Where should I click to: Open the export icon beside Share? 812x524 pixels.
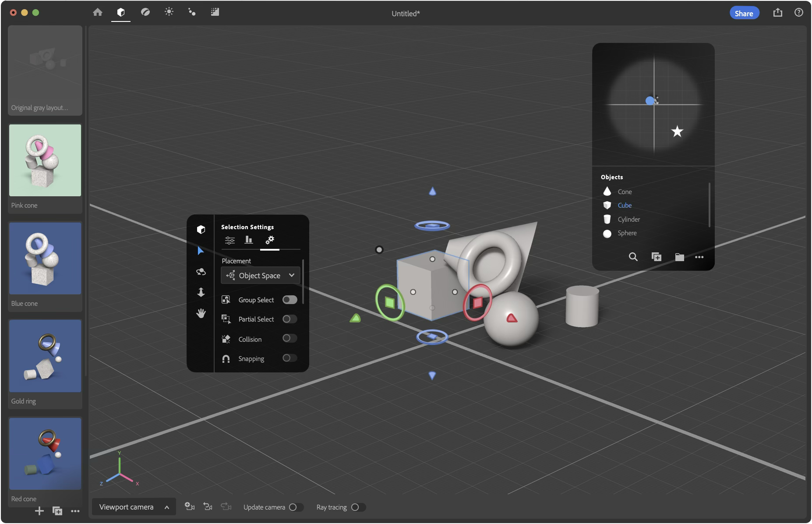click(x=777, y=13)
